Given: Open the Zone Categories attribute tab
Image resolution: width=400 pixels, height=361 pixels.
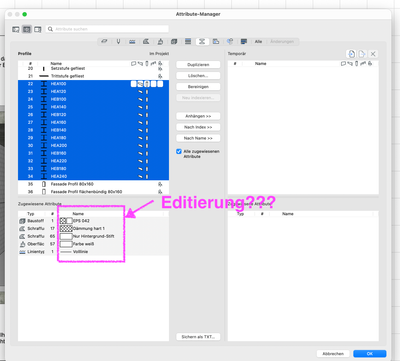Looking at the screenshot, I should click(216, 42).
